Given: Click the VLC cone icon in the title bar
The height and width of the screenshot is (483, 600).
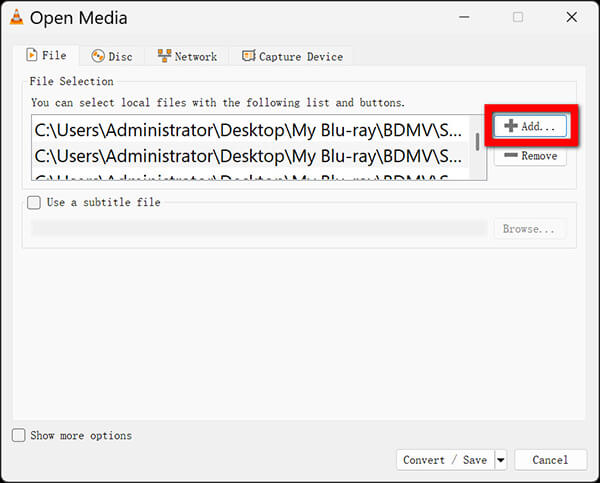Looking at the screenshot, I should pyautogui.click(x=16, y=17).
